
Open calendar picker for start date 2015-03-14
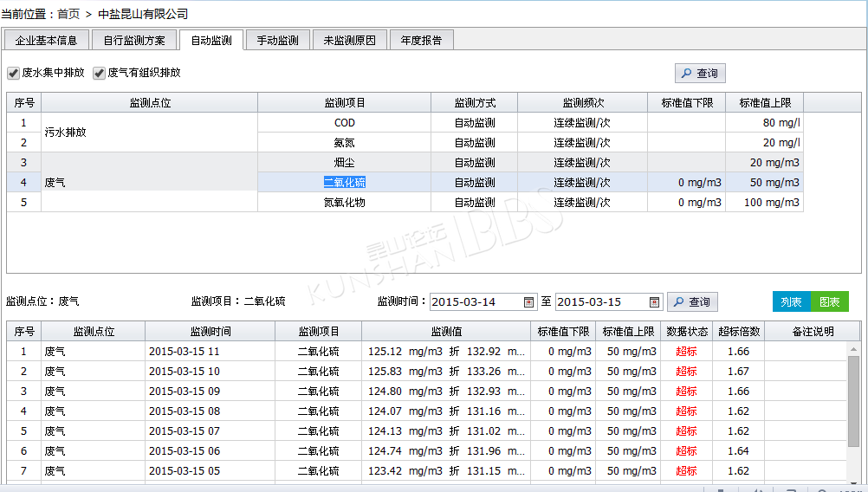pyautogui.click(x=528, y=302)
